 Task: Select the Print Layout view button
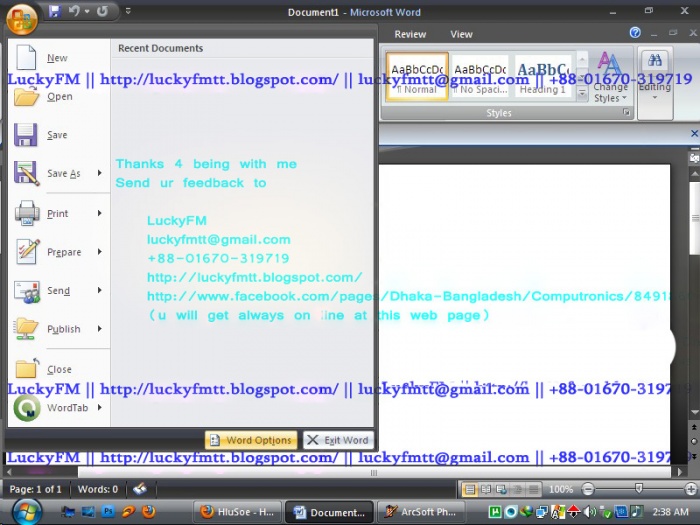470,489
